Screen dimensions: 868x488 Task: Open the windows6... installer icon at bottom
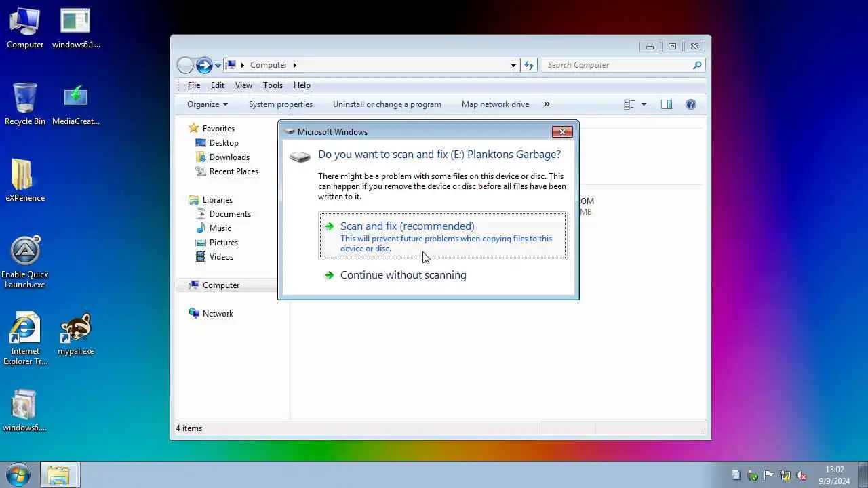coord(25,411)
